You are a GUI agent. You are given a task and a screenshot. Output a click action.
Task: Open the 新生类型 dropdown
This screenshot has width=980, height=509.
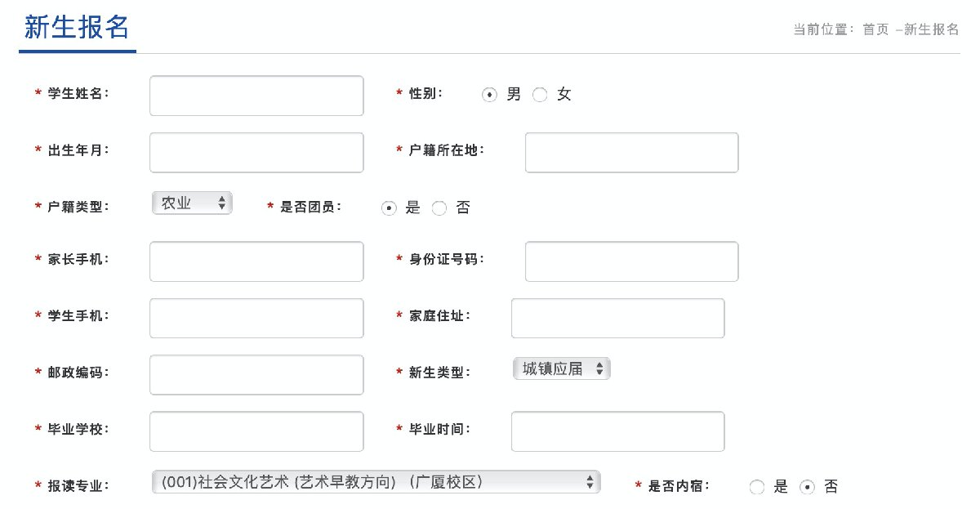pyautogui.click(x=562, y=369)
